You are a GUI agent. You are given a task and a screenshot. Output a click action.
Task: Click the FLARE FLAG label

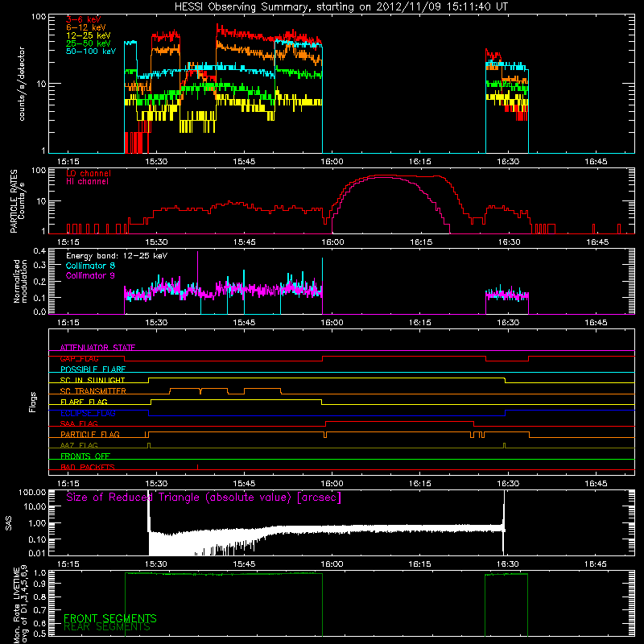click(84, 402)
